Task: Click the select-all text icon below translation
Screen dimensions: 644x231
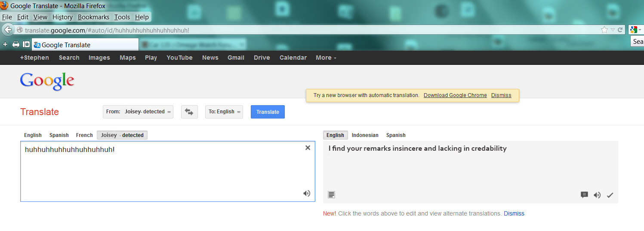Action: (x=331, y=195)
